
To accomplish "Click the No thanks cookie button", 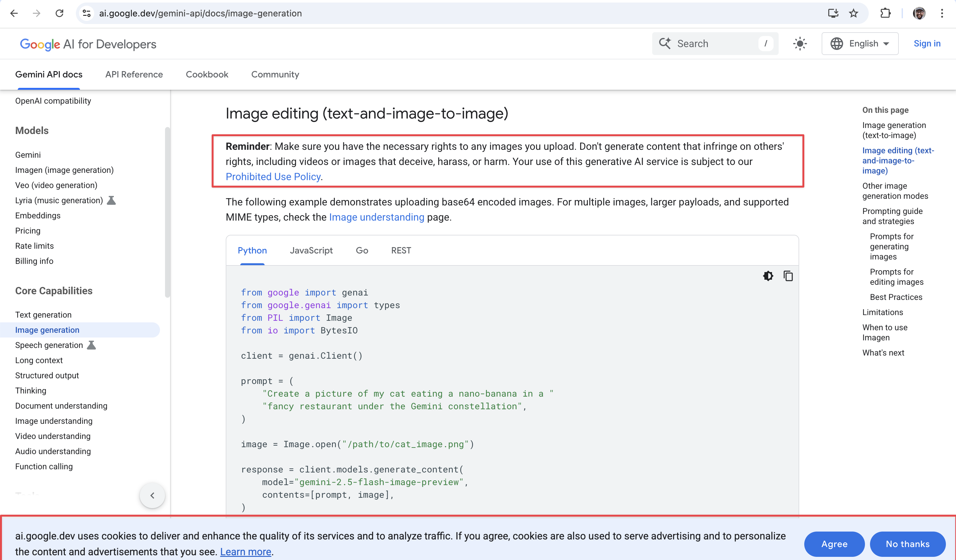I will (907, 544).
